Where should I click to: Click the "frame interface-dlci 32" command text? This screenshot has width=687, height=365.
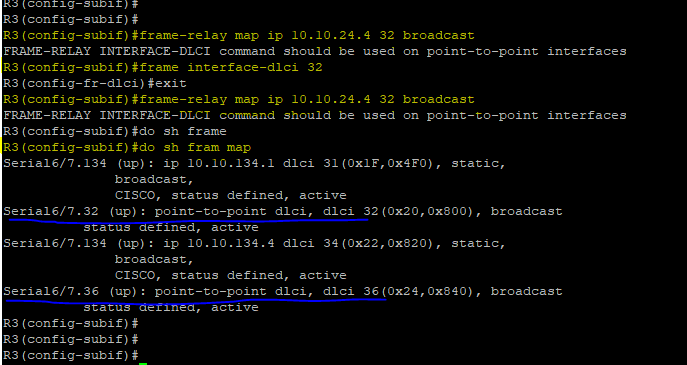pyautogui.click(x=231, y=67)
